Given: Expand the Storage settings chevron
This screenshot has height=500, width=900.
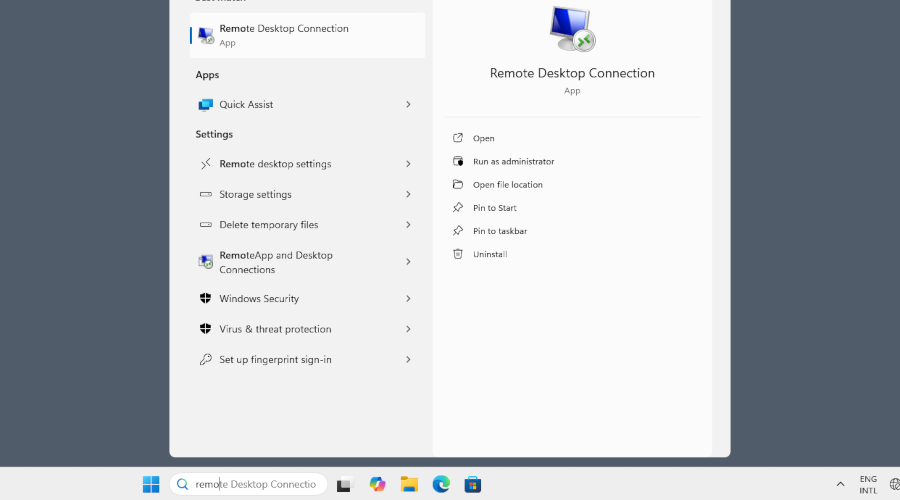Looking at the screenshot, I should 408,195.
